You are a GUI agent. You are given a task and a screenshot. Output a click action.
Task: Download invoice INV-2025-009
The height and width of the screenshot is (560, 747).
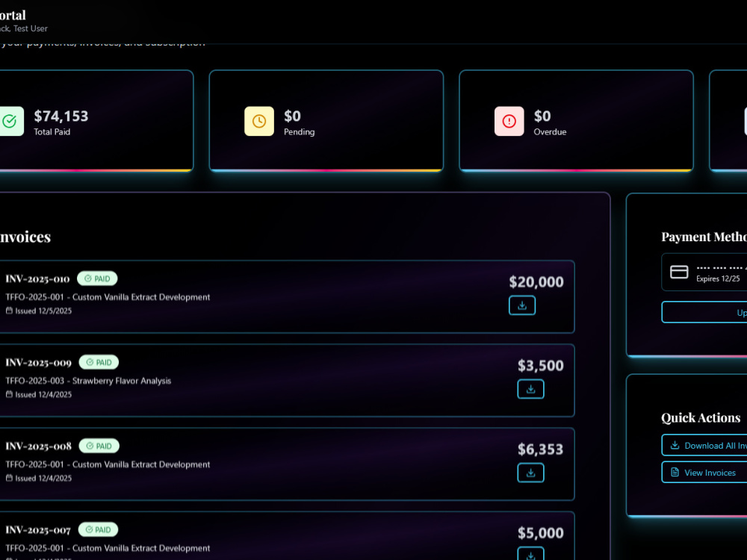click(x=530, y=389)
